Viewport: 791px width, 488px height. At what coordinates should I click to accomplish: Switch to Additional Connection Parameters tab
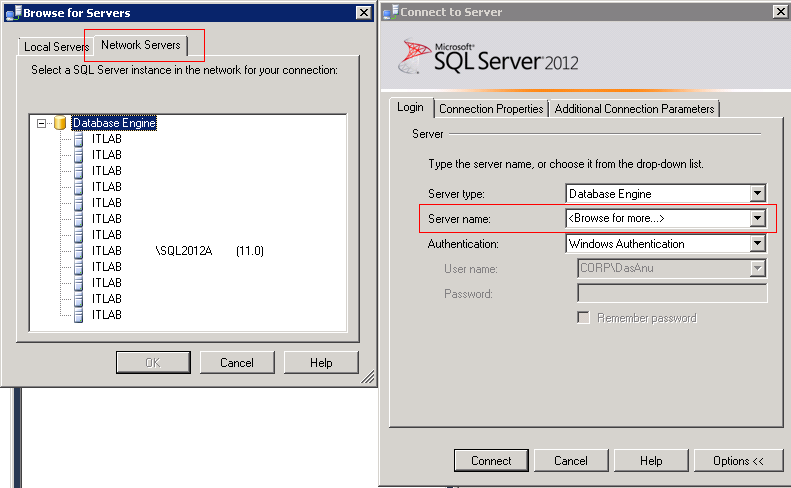pyautogui.click(x=634, y=108)
